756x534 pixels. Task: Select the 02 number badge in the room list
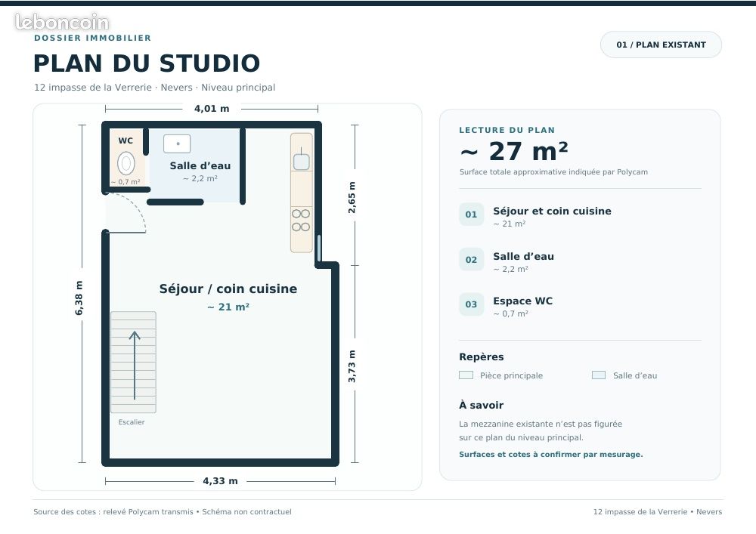tap(471, 260)
